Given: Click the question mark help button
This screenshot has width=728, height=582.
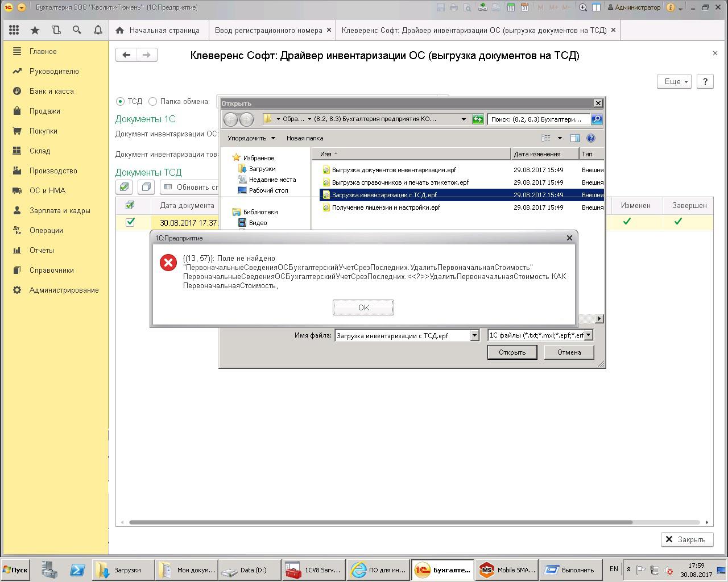Looking at the screenshot, I should [705, 81].
